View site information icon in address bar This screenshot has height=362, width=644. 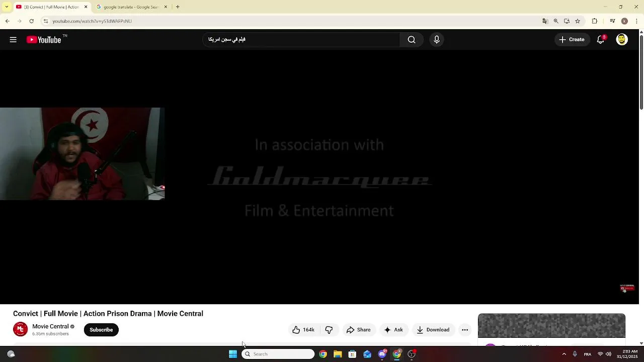pos(45,21)
